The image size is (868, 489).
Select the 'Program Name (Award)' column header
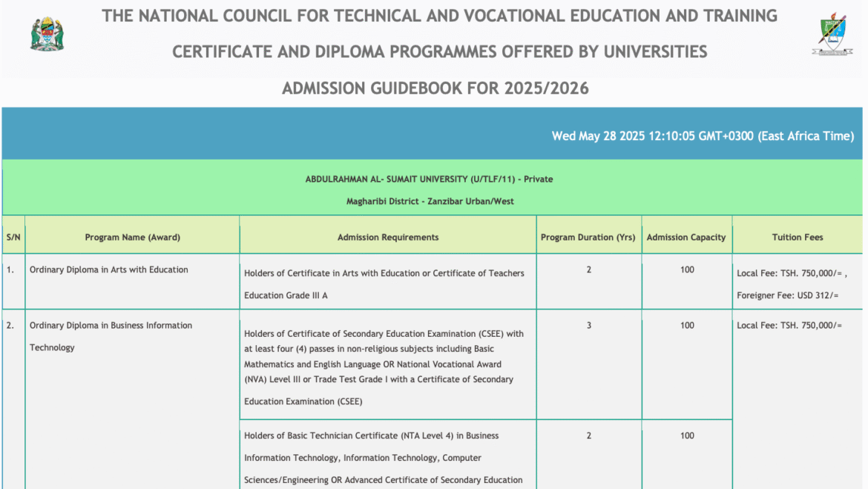tap(131, 237)
